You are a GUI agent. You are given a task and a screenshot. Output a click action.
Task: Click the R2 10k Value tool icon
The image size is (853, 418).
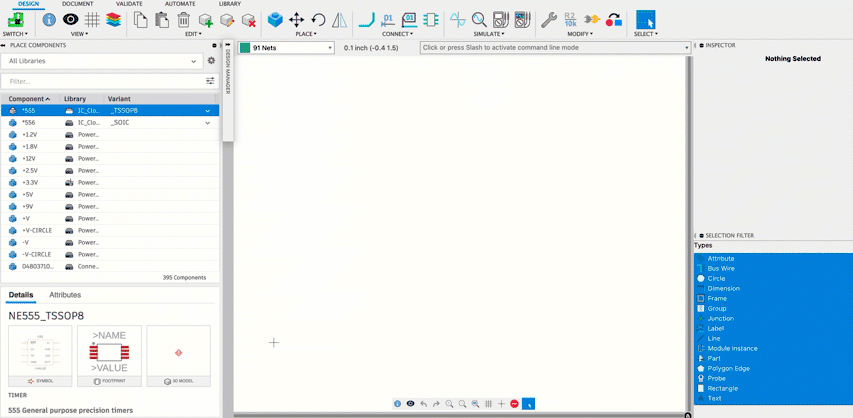571,20
